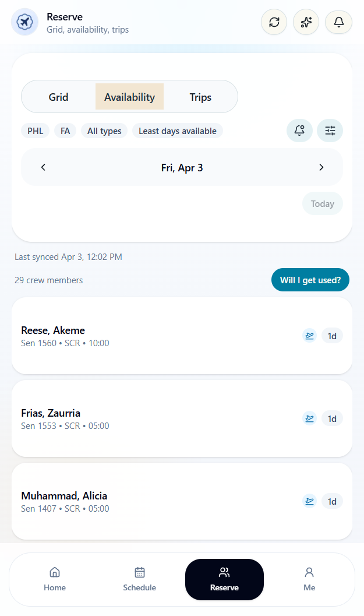Change the Least days available sort chip

pyautogui.click(x=177, y=131)
